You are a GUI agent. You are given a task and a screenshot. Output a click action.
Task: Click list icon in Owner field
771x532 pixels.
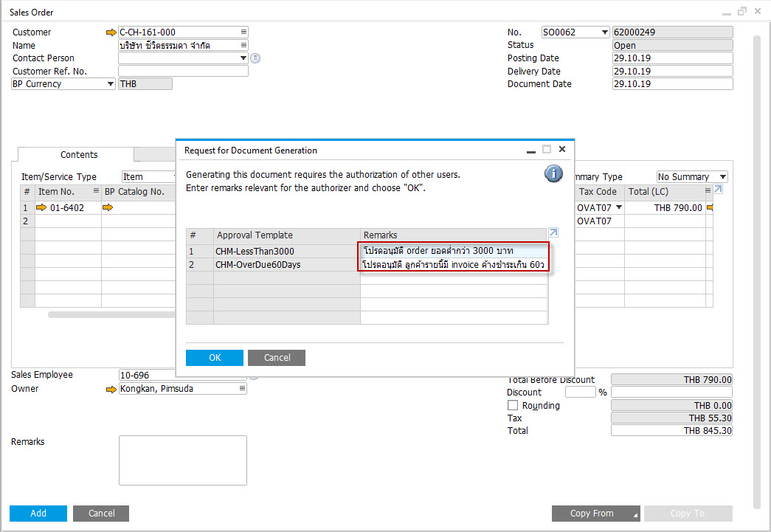[x=243, y=388]
